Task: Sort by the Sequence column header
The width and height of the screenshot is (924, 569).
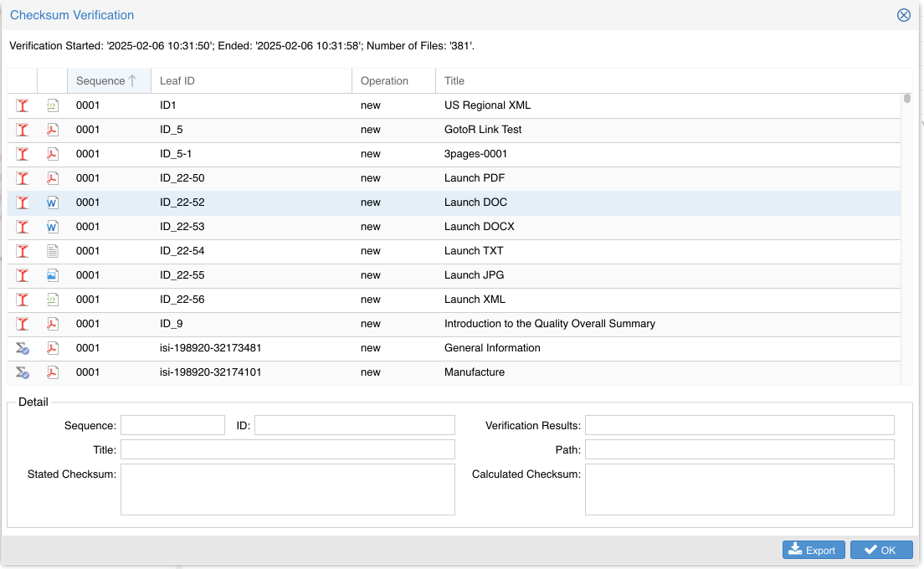Action: click(x=100, y=81)
